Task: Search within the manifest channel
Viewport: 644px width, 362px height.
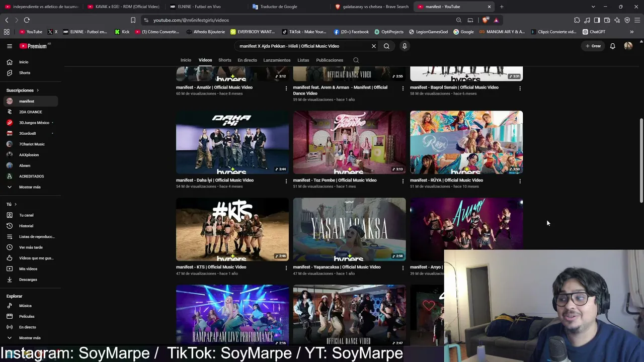Action: pyautogui.click(x=356, y=60)
